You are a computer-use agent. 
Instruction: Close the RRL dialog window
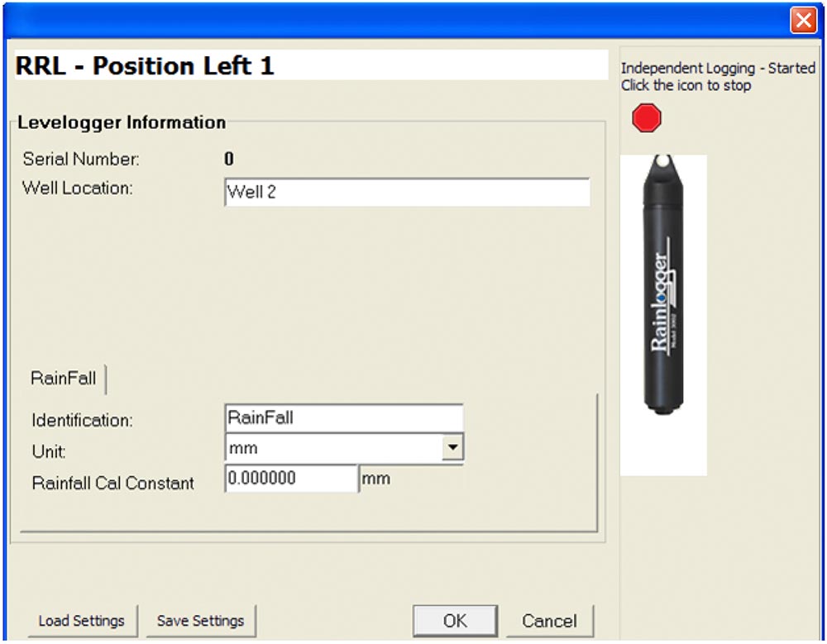pyautogui.click(x=804, y=21)
